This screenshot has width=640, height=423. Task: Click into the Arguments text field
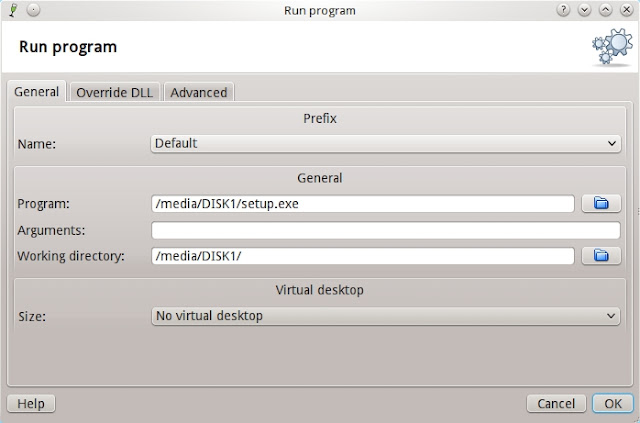385,230
